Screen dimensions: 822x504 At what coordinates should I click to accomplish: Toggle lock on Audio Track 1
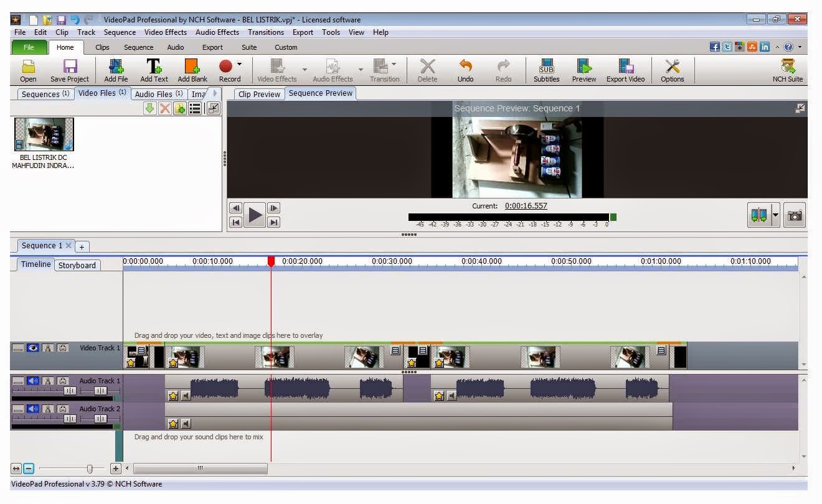63,380
